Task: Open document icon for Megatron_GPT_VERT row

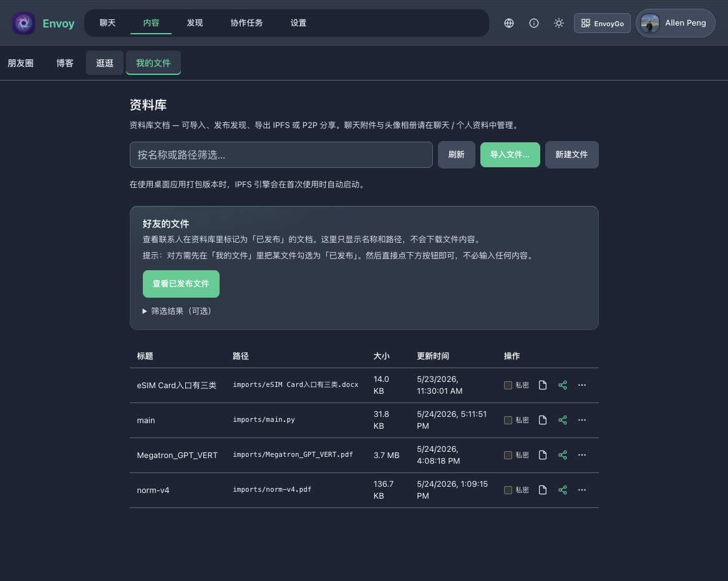Action: click(543, 455)
